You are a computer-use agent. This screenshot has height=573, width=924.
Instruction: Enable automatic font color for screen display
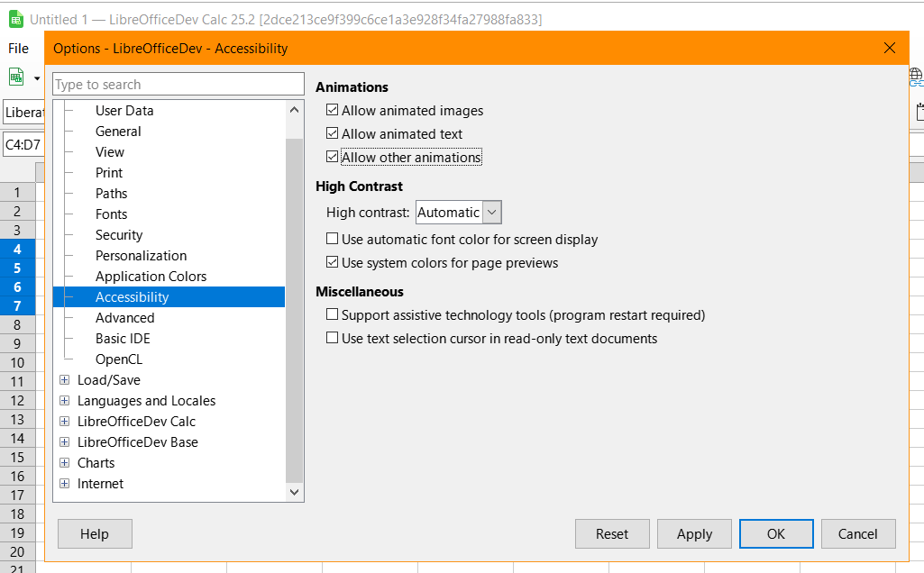pos(333,239)
